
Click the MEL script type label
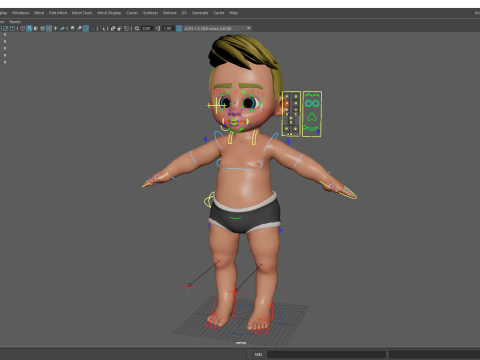click(x=258, y=354)
